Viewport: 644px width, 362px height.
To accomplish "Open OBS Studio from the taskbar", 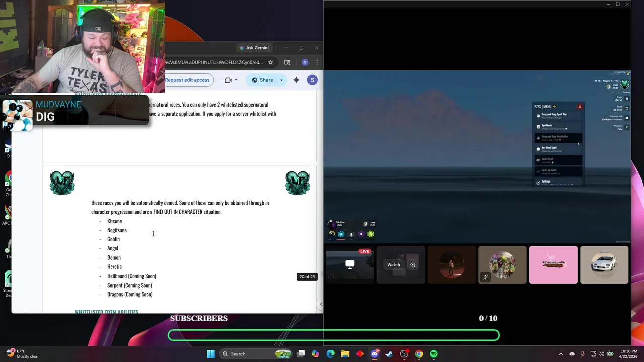I will 404,354.
